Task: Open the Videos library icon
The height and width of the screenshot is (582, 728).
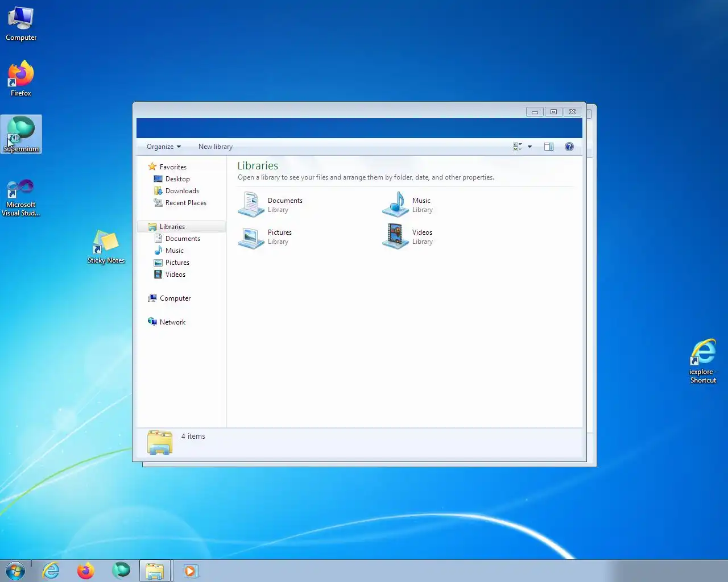Action: [395, 236]
